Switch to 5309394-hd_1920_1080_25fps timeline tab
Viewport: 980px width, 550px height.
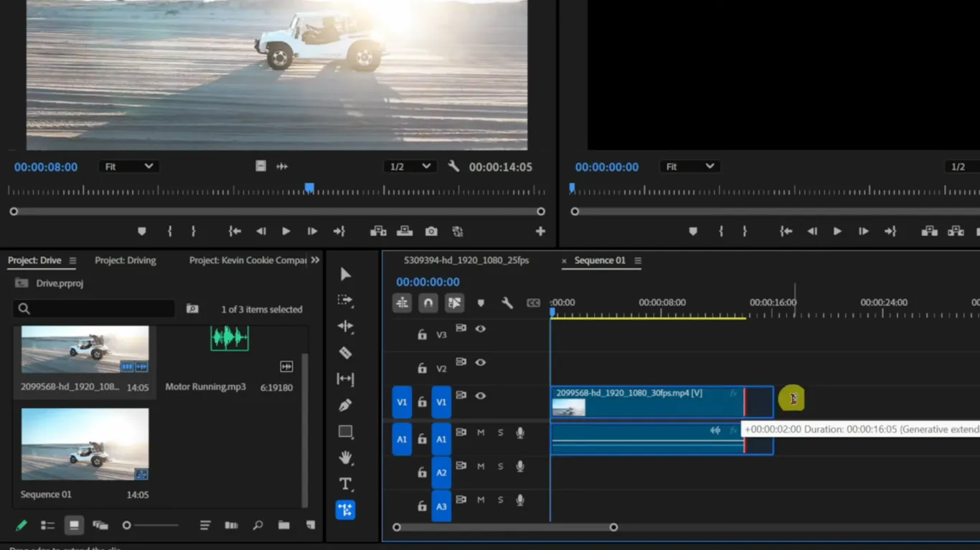tap(466, 260)
